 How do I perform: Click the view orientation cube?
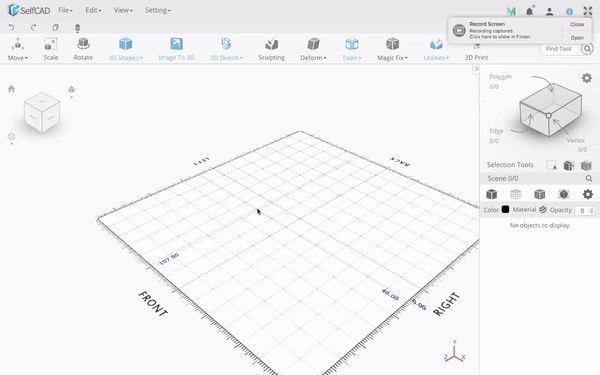(42, 112)
